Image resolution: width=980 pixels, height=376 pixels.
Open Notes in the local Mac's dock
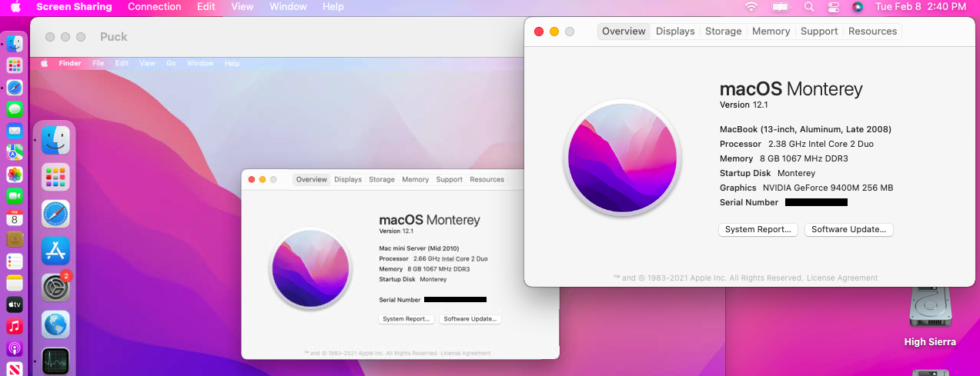click(x=14, y=283)
